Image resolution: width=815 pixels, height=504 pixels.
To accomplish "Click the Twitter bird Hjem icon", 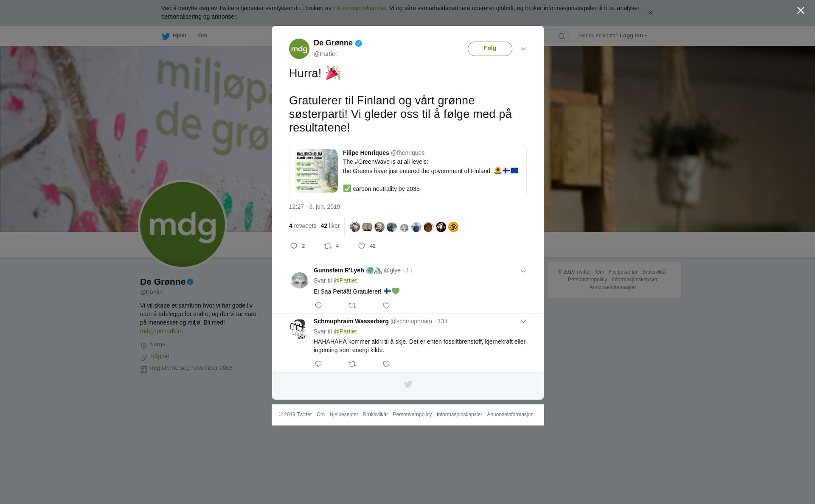I will coord(166,36).
